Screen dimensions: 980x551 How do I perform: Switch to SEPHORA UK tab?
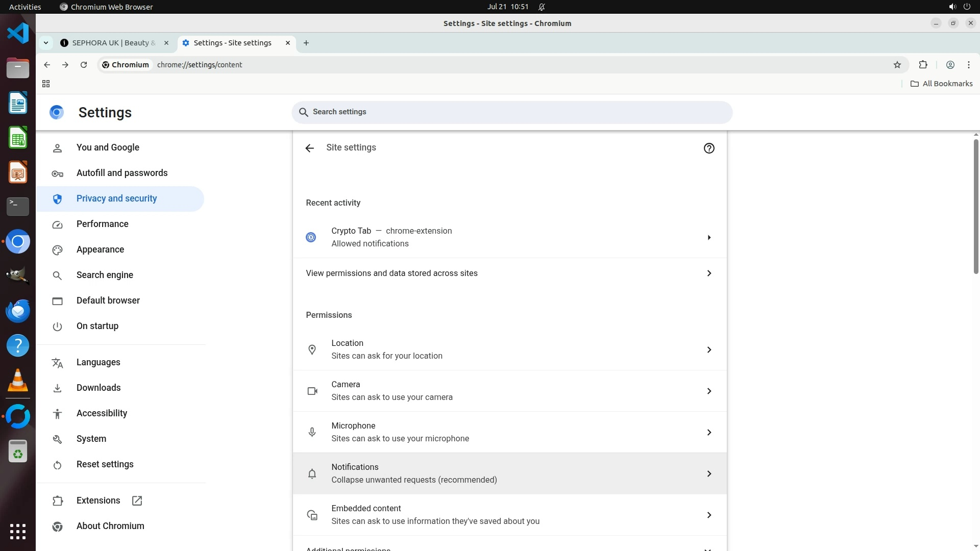pos(113,43)
